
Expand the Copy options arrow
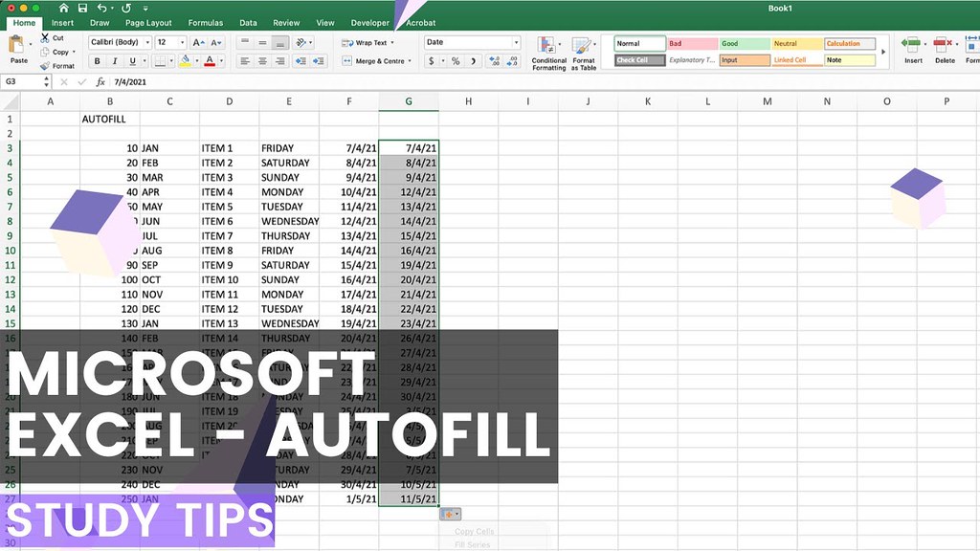tap(74, 52)
